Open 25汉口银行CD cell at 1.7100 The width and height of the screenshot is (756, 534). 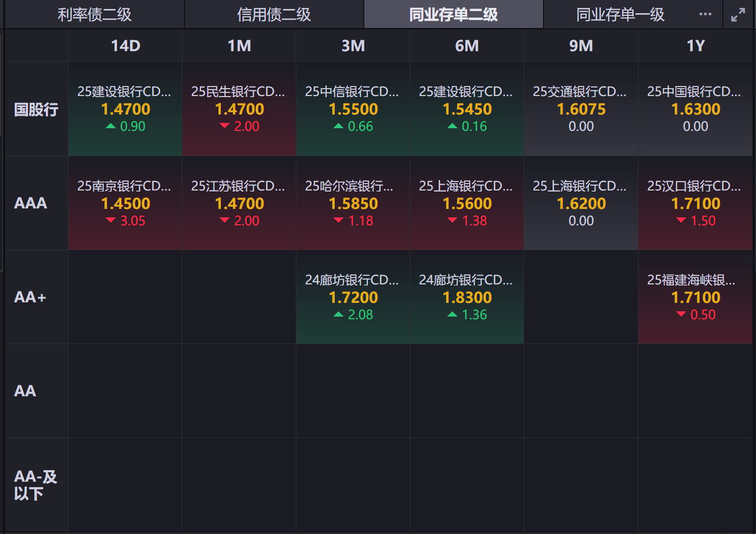[x=695, y=203]
